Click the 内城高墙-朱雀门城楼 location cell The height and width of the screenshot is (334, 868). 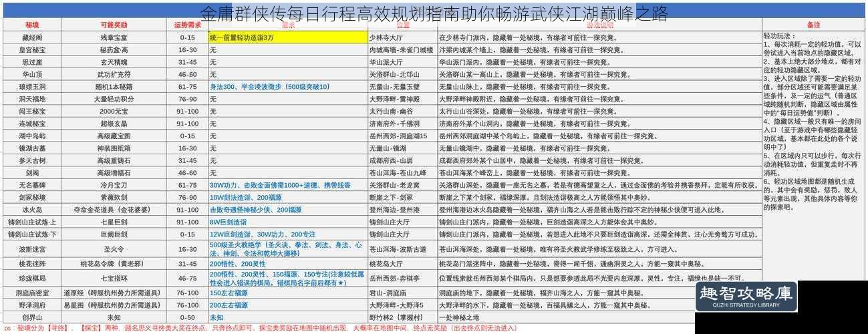pos(402,49)
